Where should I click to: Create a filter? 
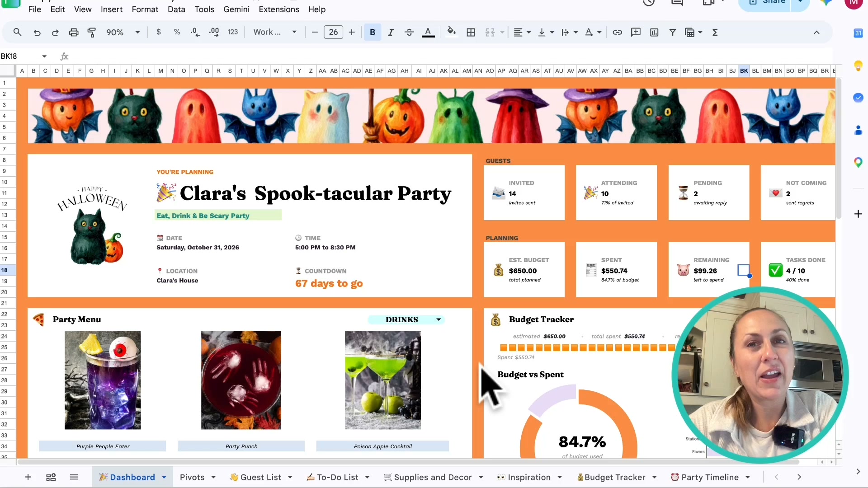point(673,32)
